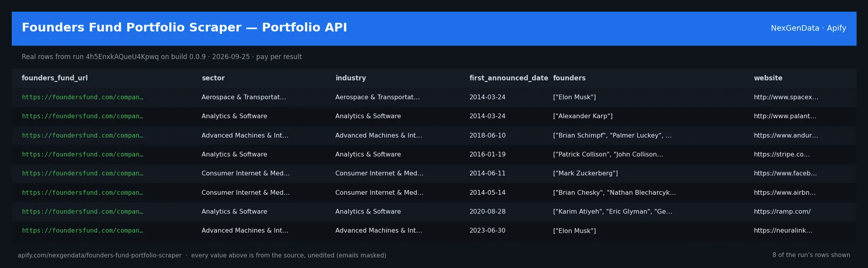Click the "8 of the run's rows shown" text

pyautogui.click(x=811, y=255)
